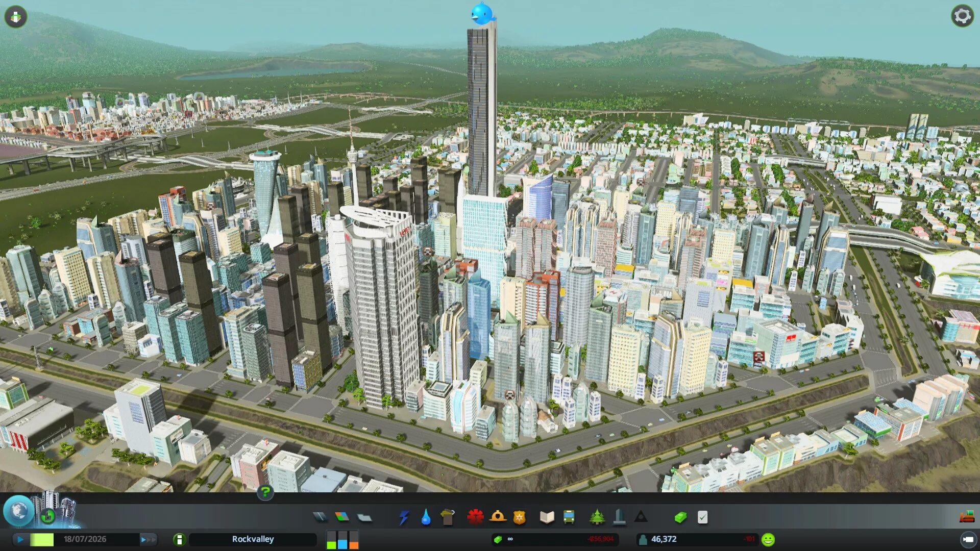Open the Healthcare services menu
Screen dimensions: 980x551
pos(475,517)
